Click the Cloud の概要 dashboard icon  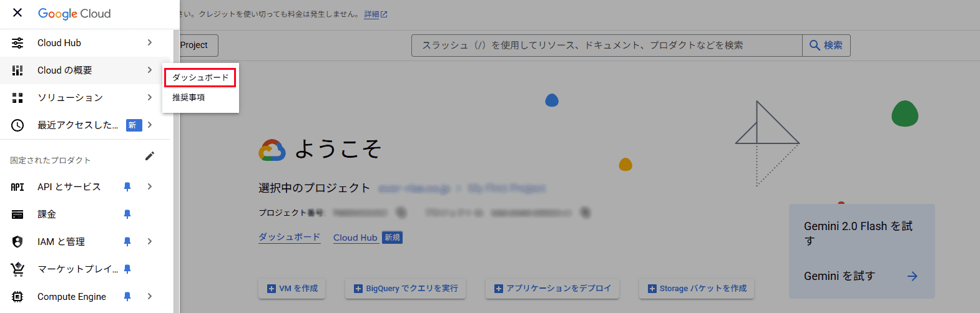tap(17, 70)
